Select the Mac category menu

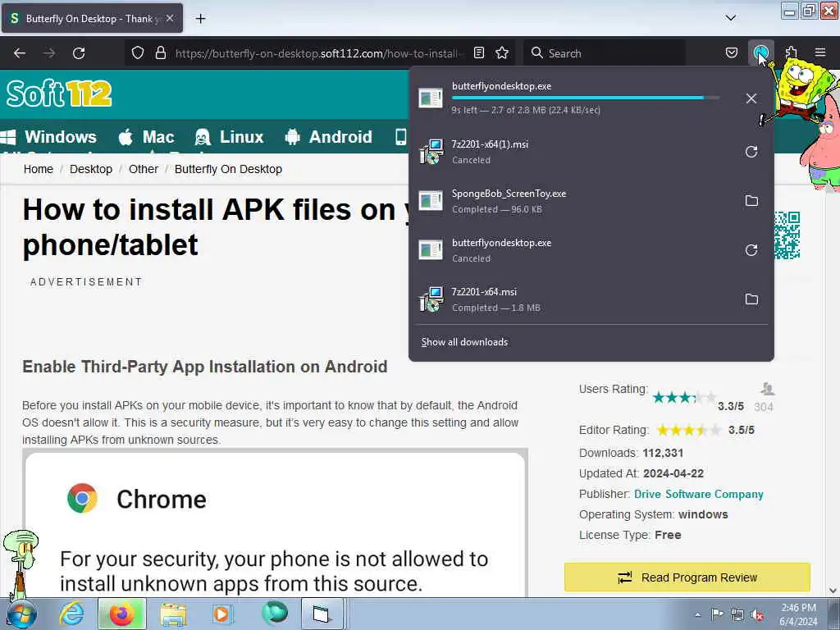(x=146, y=137)
